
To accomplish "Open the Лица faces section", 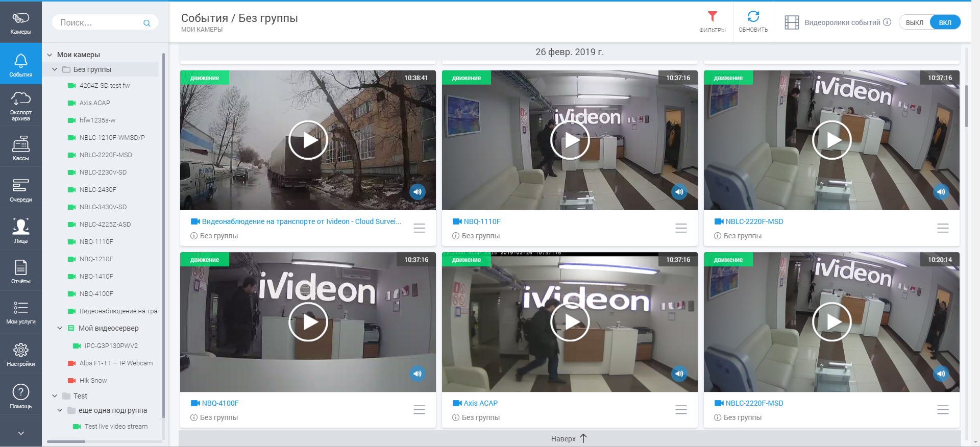I will pos(21,230).
